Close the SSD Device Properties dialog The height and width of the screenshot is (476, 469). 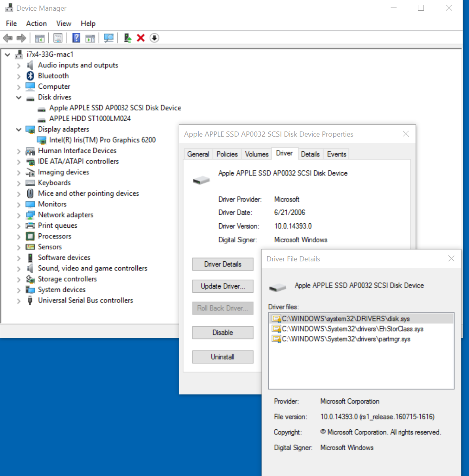pyautogui.click(x=406, y=134)
